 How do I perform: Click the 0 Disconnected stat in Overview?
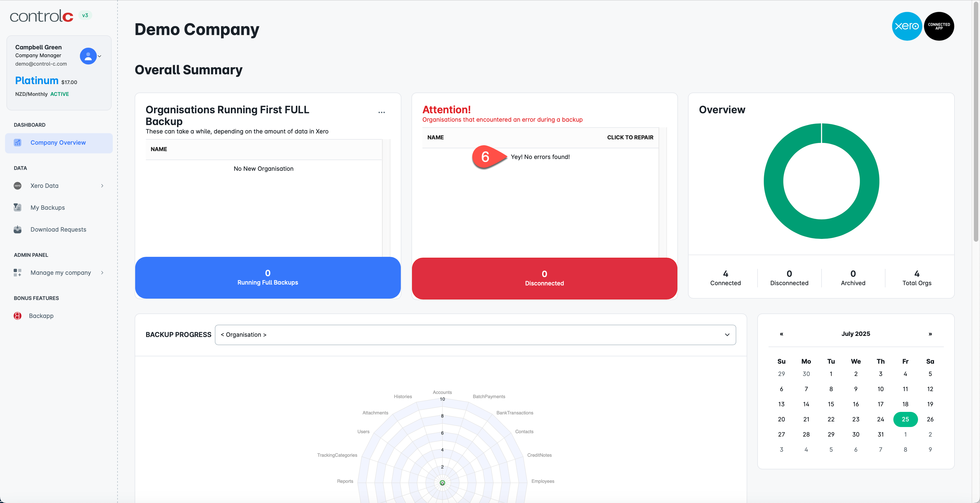789,278
